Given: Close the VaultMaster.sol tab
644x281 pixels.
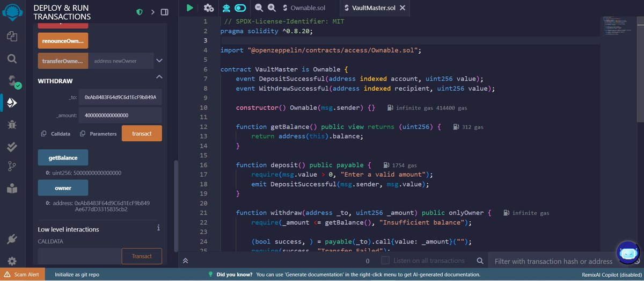Looking at the screenshot, I should tap(403, 8).
